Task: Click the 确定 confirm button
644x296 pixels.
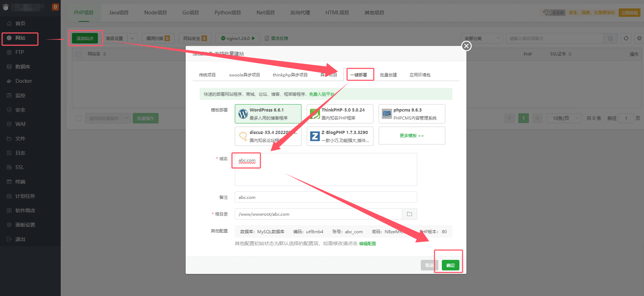Action: [x=451, y=265]
